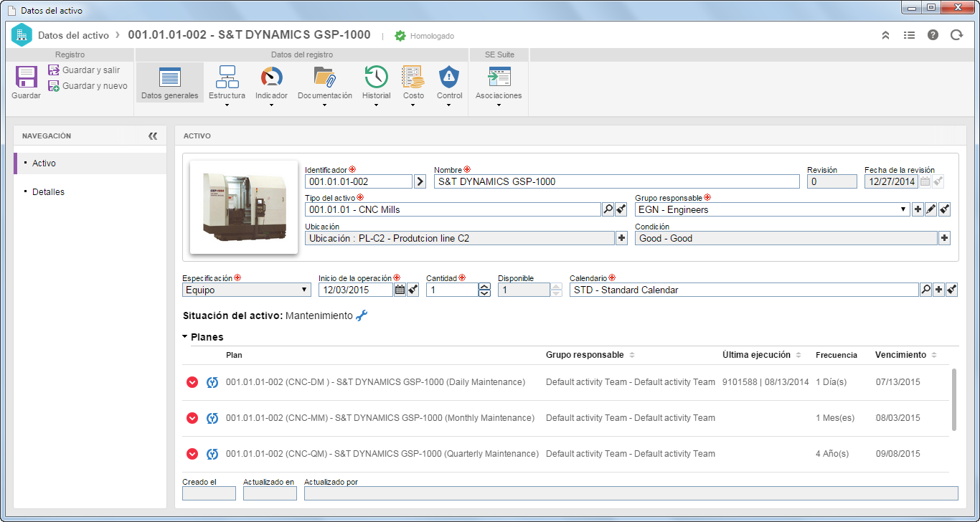Click refresh icon on Quarterly Maintenance row
This screenshot has height=522, width=980.
pyautogui.click(x=212, y=454)
